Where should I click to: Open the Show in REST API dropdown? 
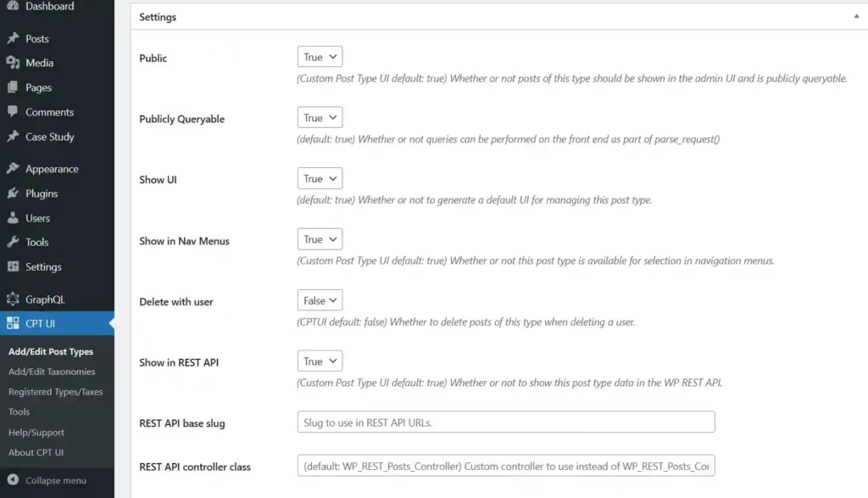[x=320, y=361]
